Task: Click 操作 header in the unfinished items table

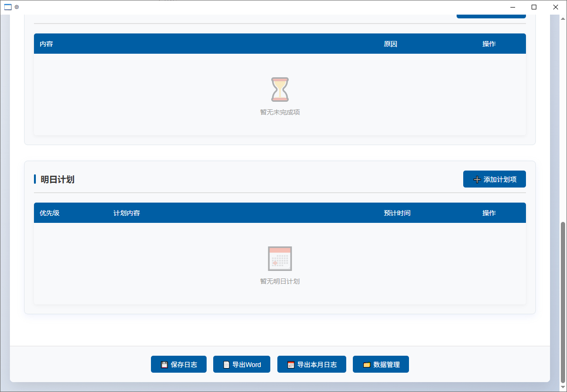Action: [x=489, y=44]
